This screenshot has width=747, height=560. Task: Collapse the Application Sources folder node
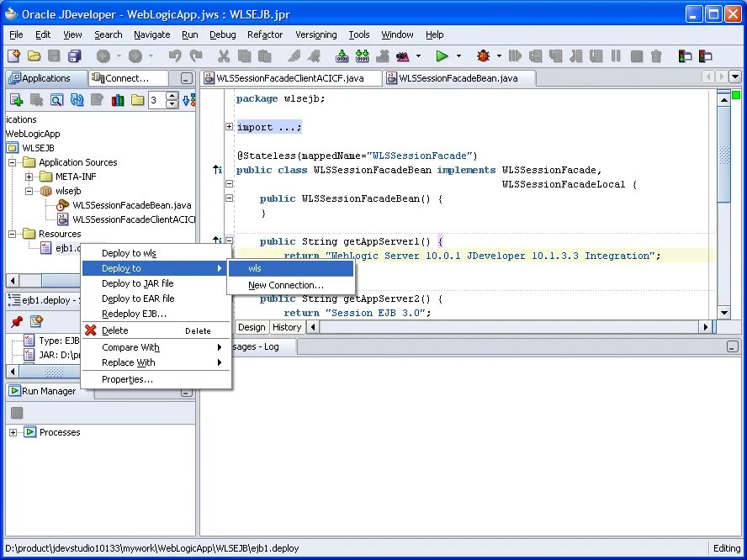pyautogui.click(x=13, y=162)
